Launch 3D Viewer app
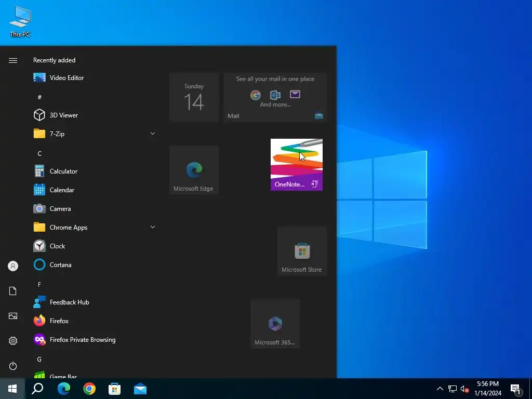The height and width of the screenshot is (399, 532). [x=95, y=115]
